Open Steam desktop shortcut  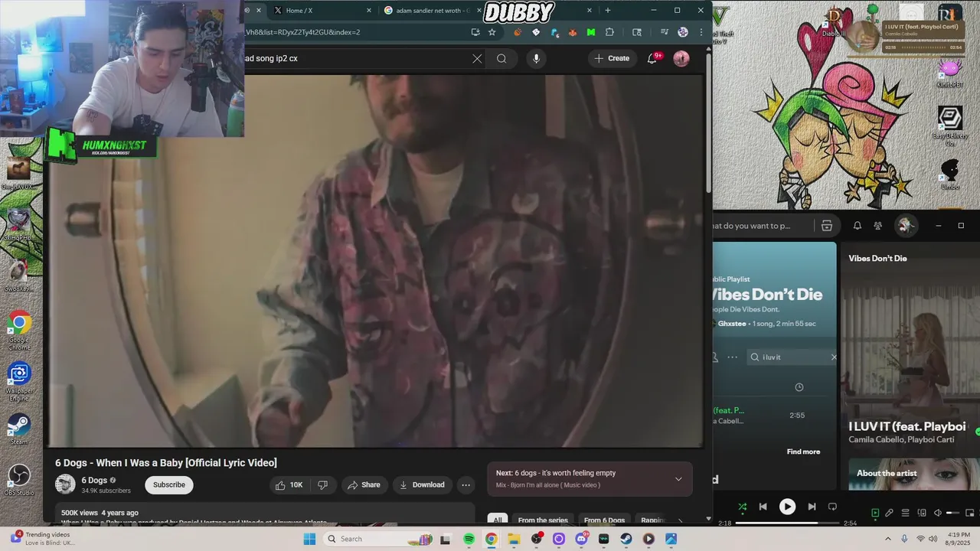[19, 429]
